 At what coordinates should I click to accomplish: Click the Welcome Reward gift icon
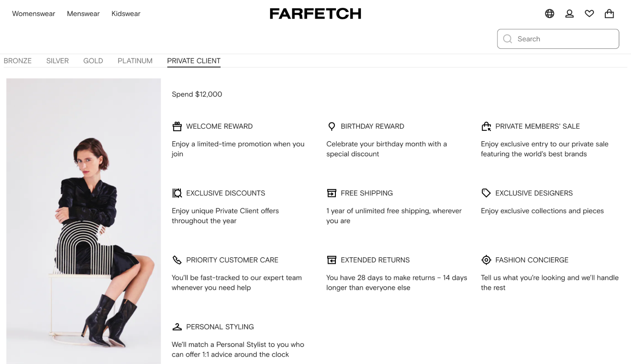point(177,126)
